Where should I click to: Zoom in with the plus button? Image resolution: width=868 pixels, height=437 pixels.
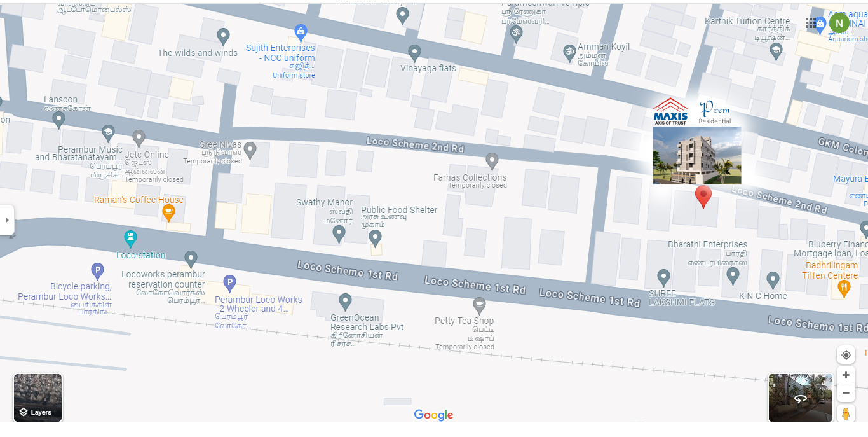846,375
